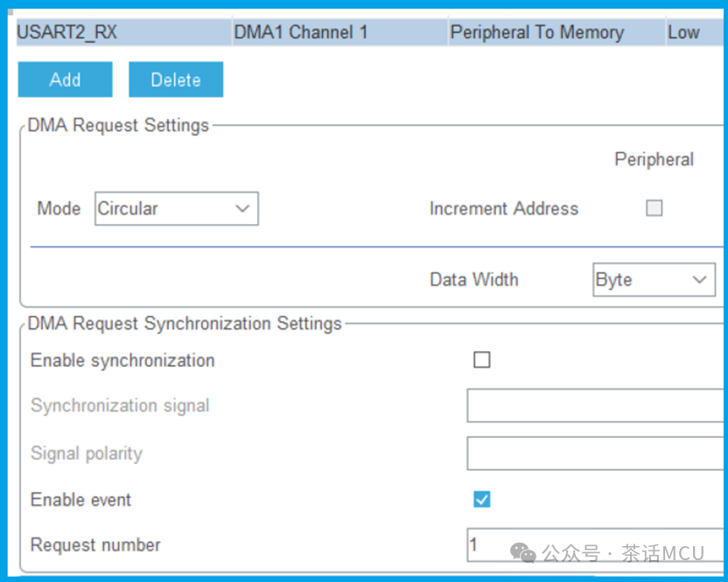Enable synchronization via its checkbox

[x=481, y=360]
